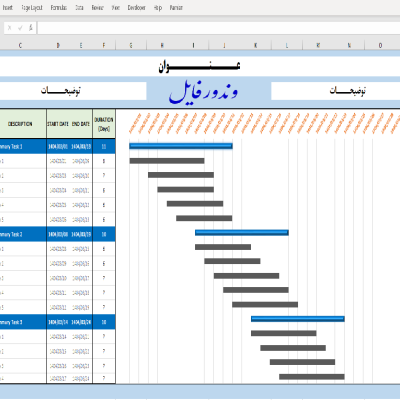Open the Insert ribbon tab
Screen dimensions: 400x400
(x=7, y=7)
